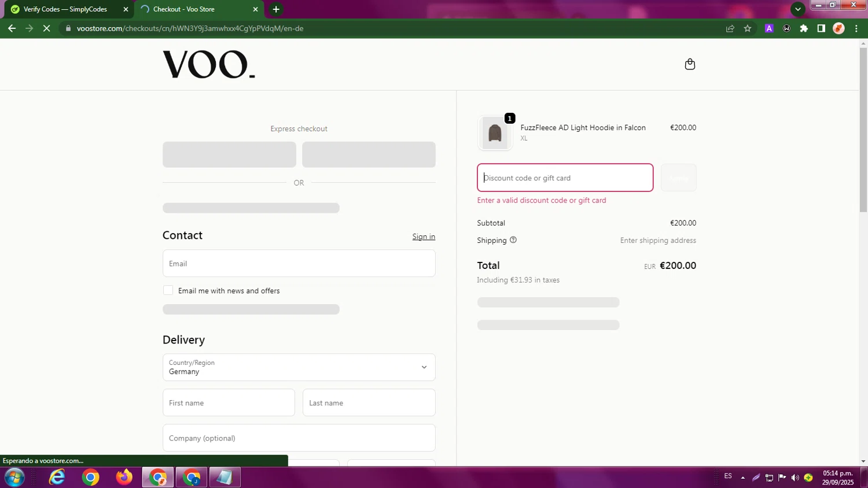Image resolution: width=868 pixels, height=488 pixels.
Task: Click the FuzzFleece AD Light Hoodie in Falcon text
Action: (583, 128)
